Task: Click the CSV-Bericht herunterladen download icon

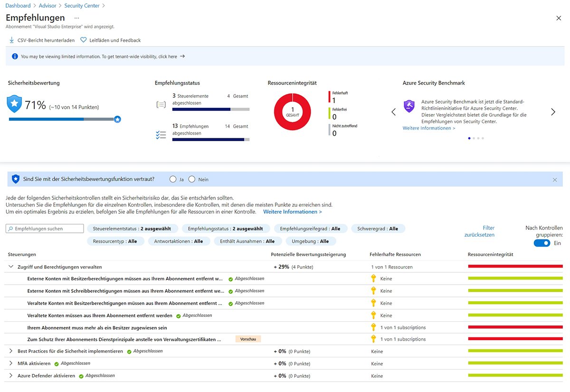Action: [11, 40]
